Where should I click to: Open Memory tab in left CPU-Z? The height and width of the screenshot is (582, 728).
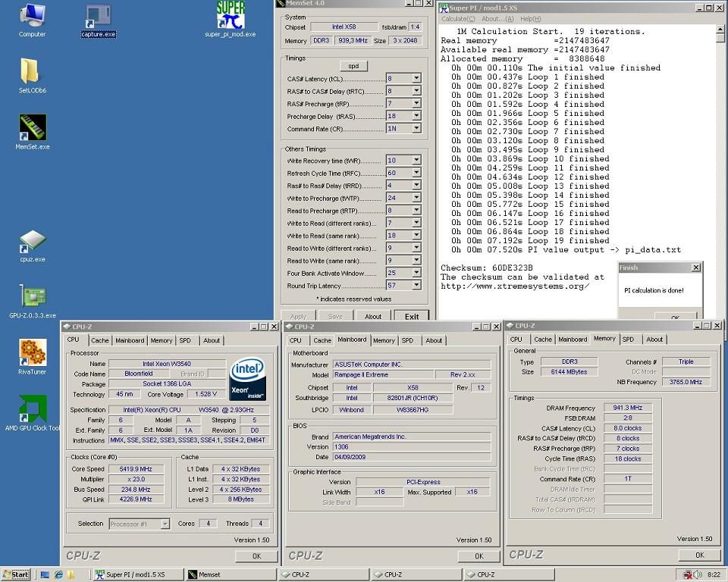(161, 340)
